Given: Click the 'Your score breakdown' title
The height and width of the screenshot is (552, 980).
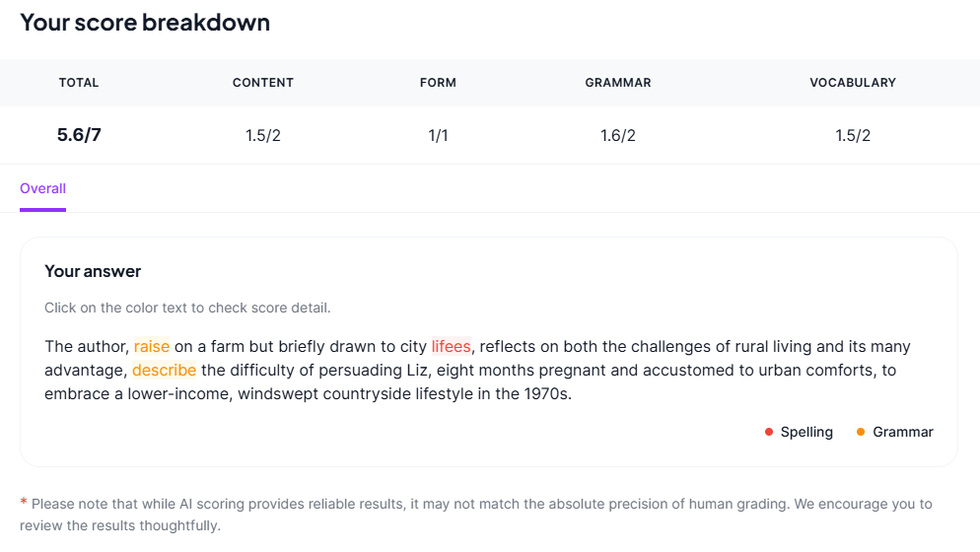Looking at the screenshot, I should pyautogui.click(x=145, y=22).
